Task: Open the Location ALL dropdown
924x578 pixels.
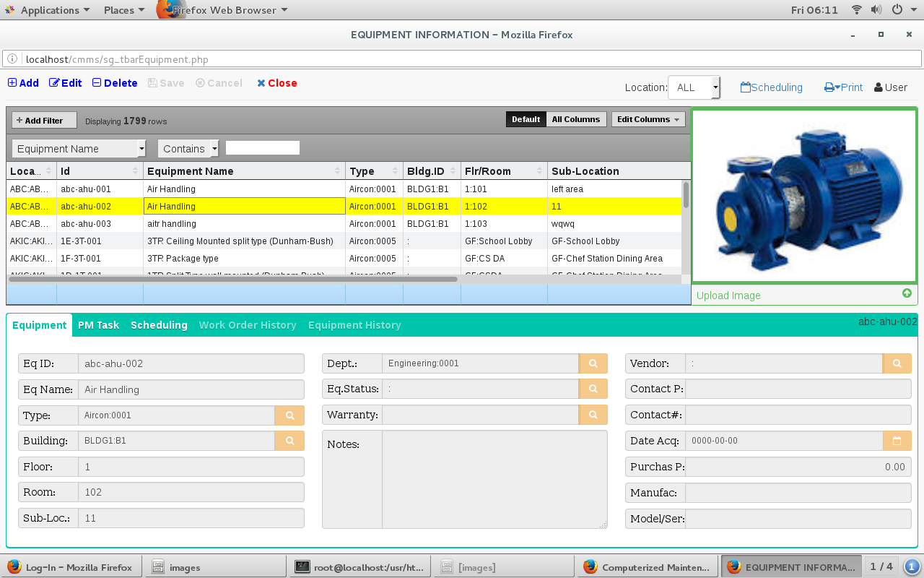Action: tap(694, 87)
